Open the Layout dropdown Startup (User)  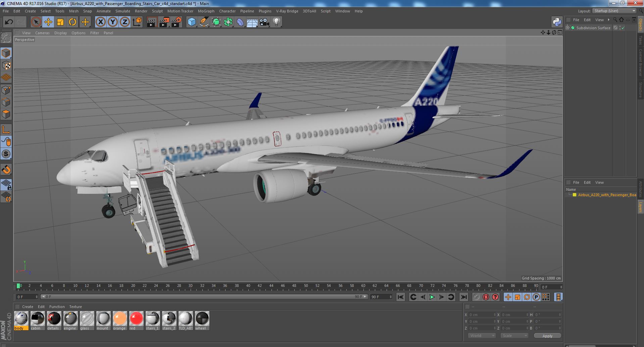[614, 11]
